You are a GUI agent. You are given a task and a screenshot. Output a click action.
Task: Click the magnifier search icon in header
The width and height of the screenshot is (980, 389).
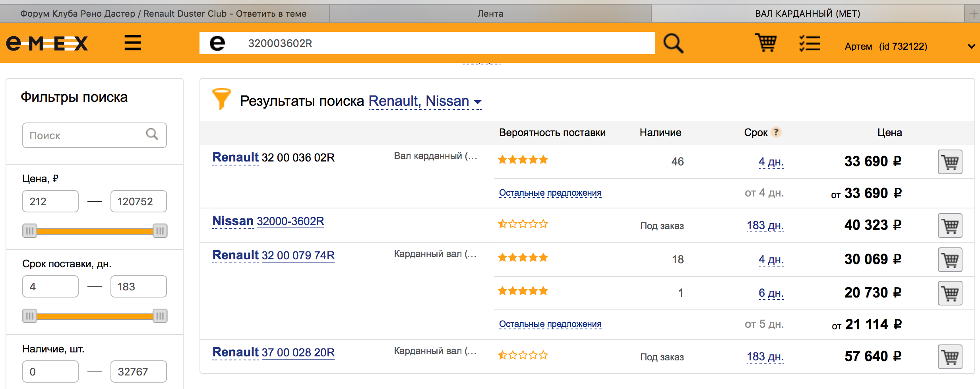click(x=673, y=43)
